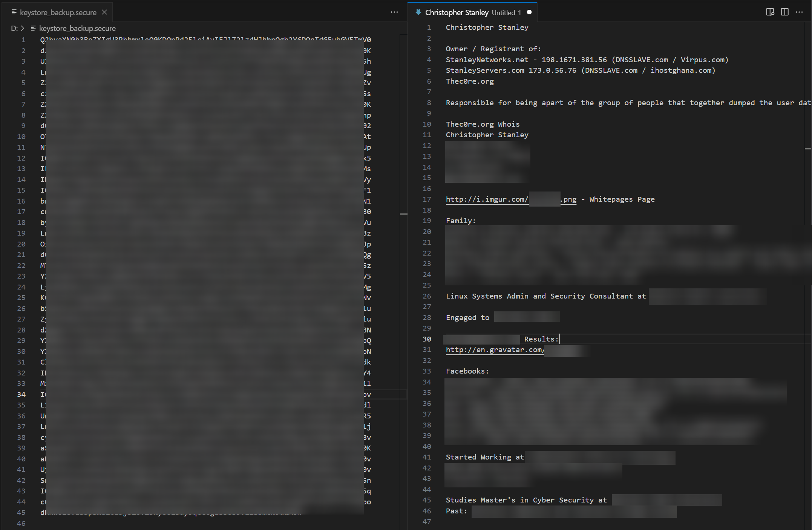
Task: Click 'Linux Systems Admin and Security Consultant at' text
Action: [546, 296]
